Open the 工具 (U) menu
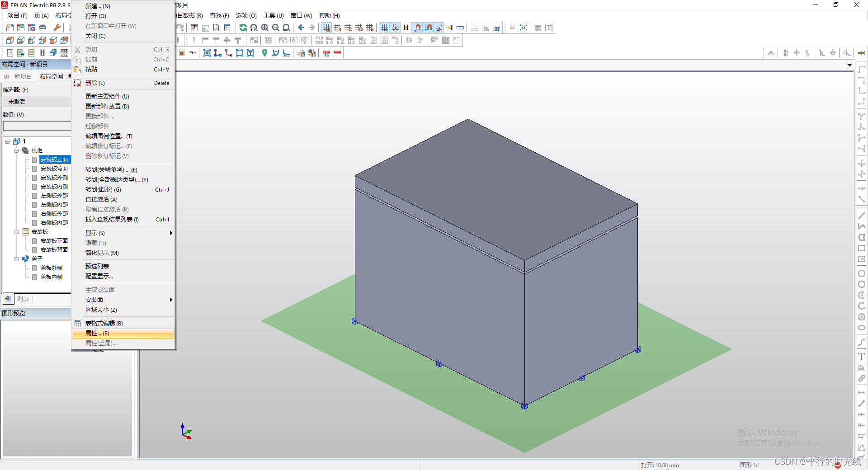The width and height of the screenshot is (868, 470). point(274,15)
